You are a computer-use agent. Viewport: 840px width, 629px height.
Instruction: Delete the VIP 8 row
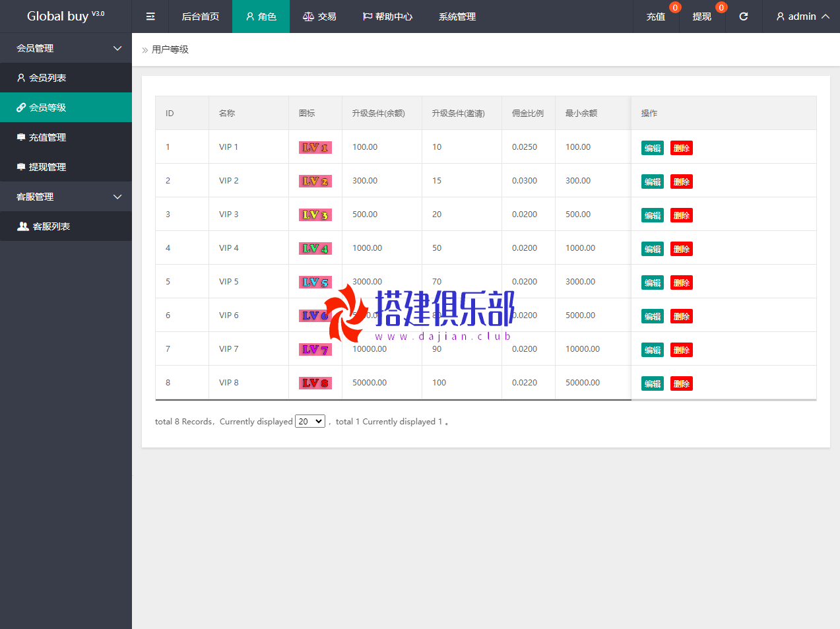682,383
